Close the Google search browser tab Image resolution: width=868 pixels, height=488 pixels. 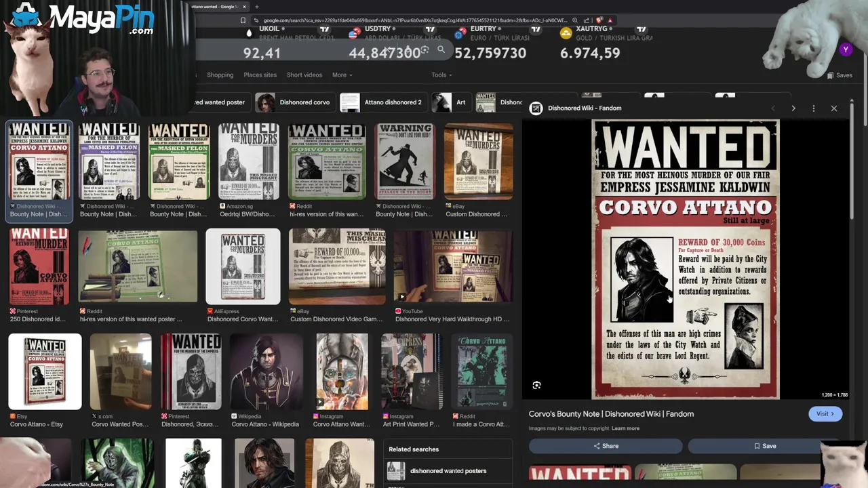coord(244,7)
